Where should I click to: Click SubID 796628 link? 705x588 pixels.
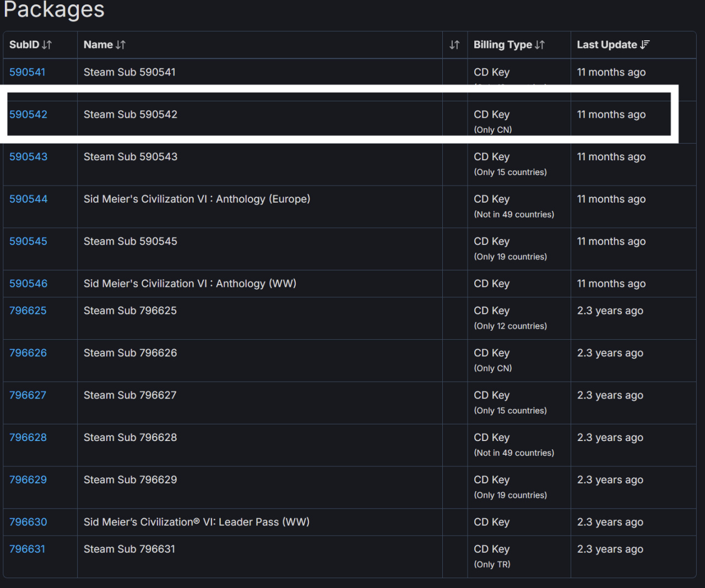click(x=28, y=438)
